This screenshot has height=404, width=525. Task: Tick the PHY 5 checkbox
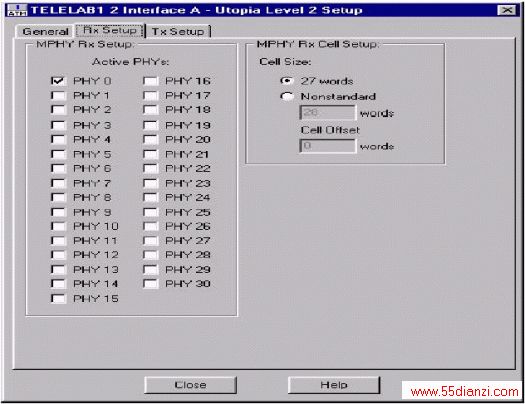click(x=58, y=154)
